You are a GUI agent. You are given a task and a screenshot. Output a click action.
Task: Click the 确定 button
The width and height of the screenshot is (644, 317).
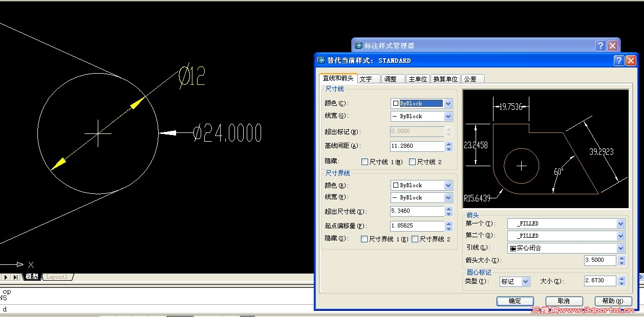515,301
